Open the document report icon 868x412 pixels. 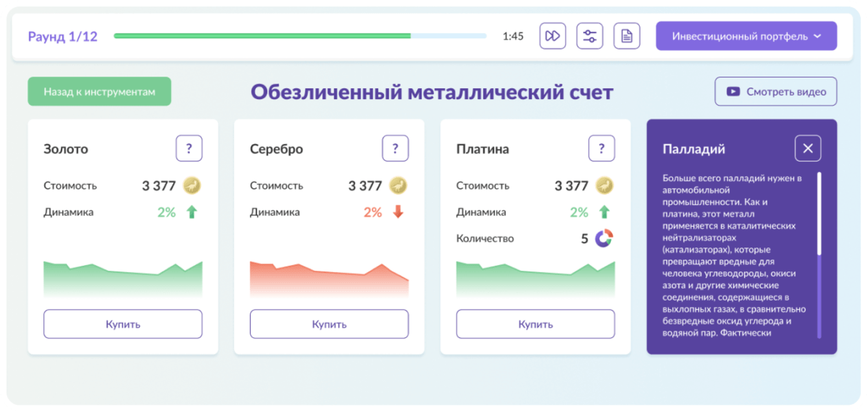pyautogui.click(x=626, y=36)
